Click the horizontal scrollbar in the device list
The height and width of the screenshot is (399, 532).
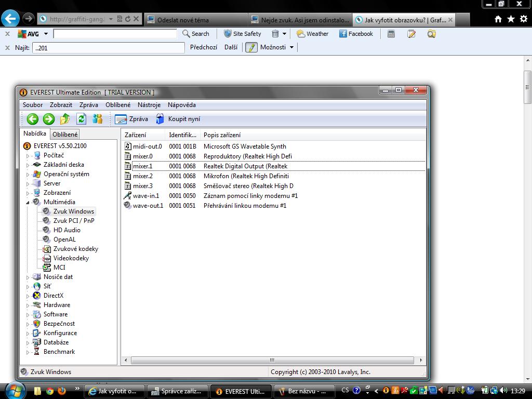tap(272, 360)
